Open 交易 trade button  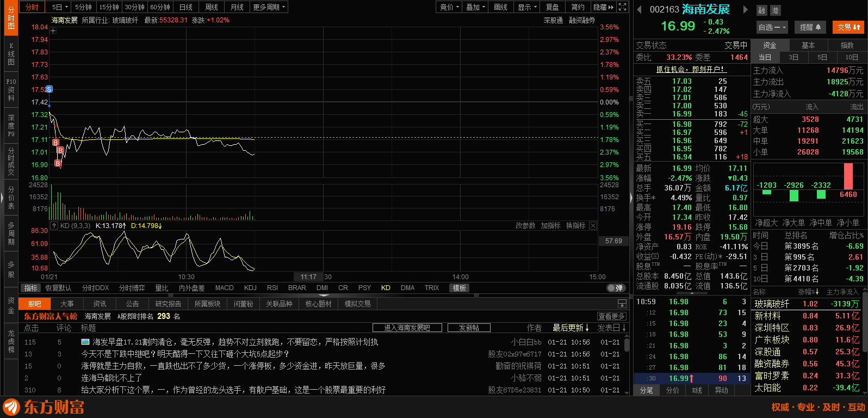coord(849,27)
